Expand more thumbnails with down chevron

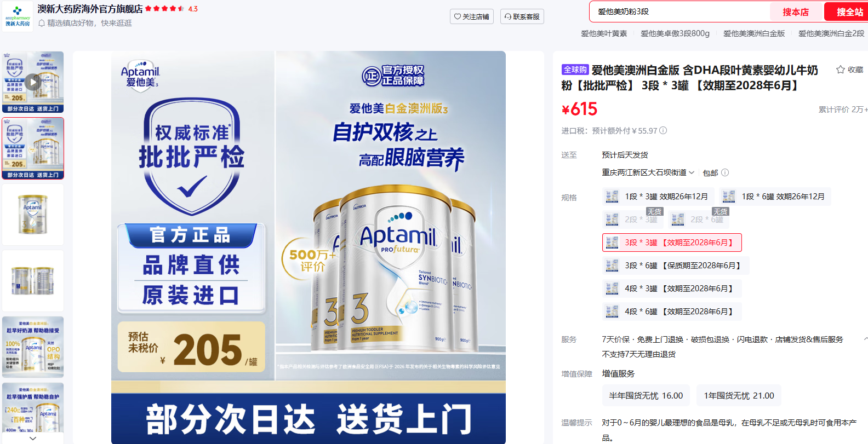click(33, 438)
